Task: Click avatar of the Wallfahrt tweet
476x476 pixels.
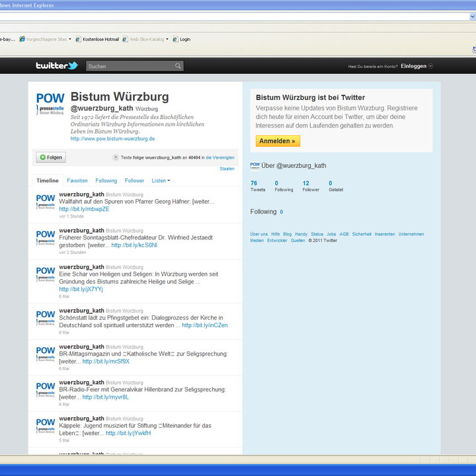Action: (x=46, y=202)
